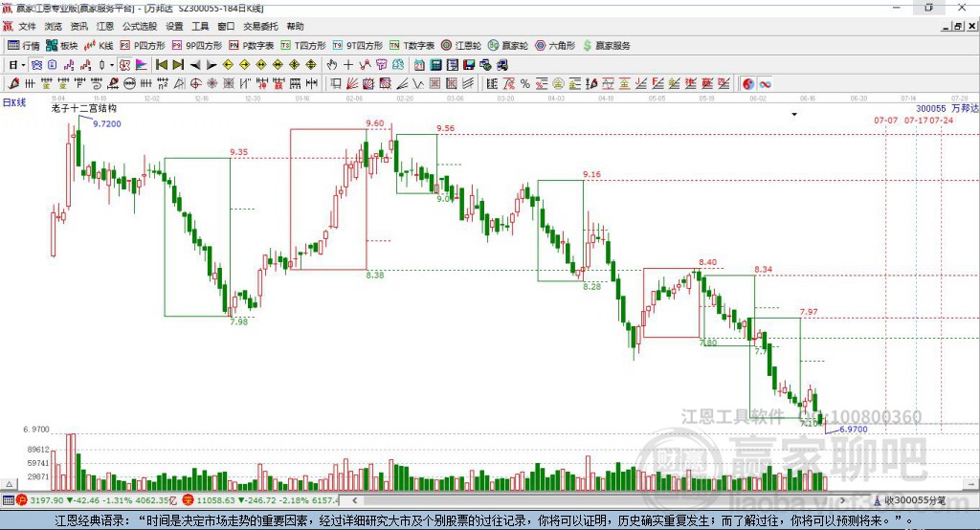Screen dimensions: 980x530
Task: Expand the 日 period dropdown
Action: tap(23, 65)
